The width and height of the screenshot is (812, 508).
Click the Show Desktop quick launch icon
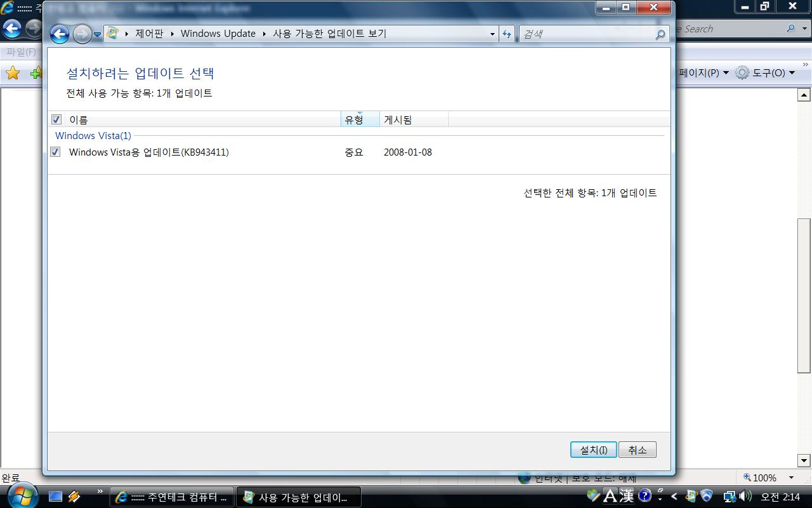click(56, 497)
